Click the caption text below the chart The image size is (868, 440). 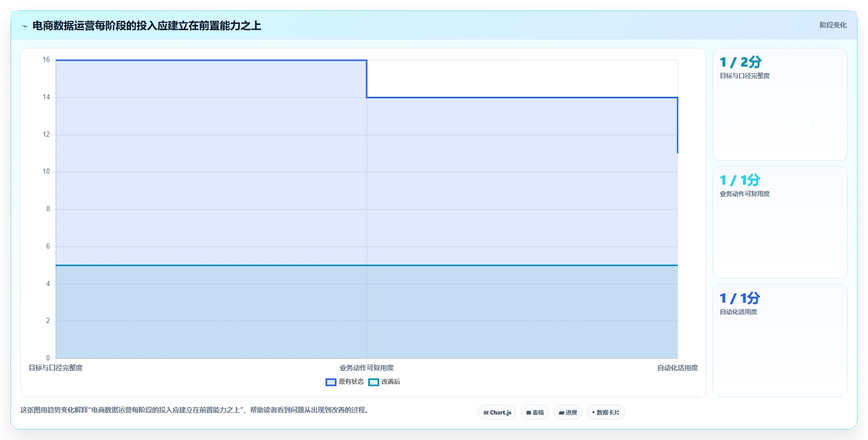pyautogui.click(x=195, y=410)
